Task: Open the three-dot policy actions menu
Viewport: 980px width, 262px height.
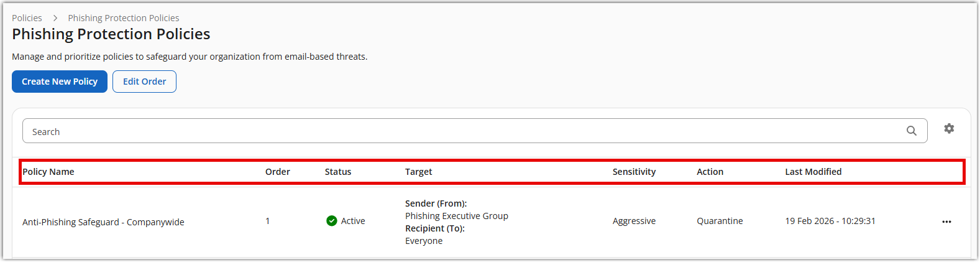Action: [946, 222]
